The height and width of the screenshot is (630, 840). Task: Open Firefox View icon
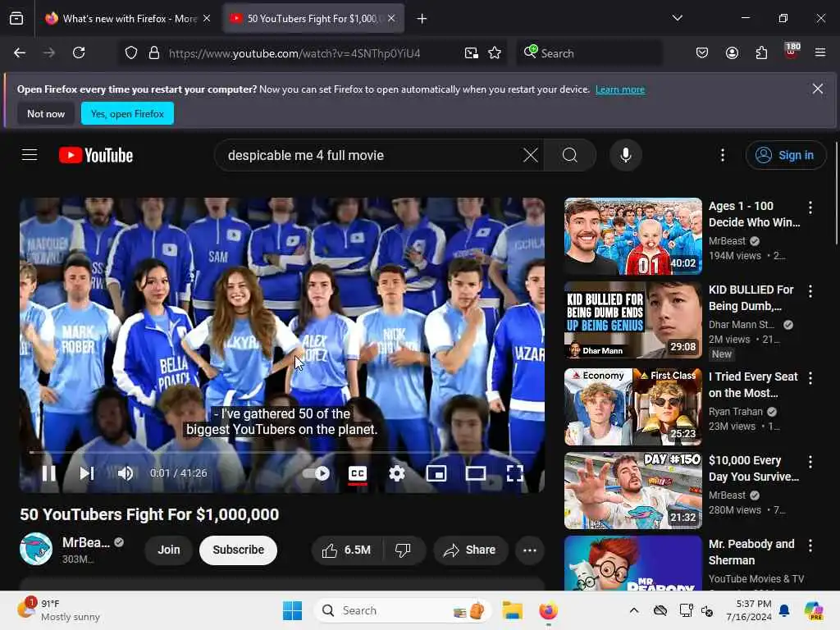[16, 19]
